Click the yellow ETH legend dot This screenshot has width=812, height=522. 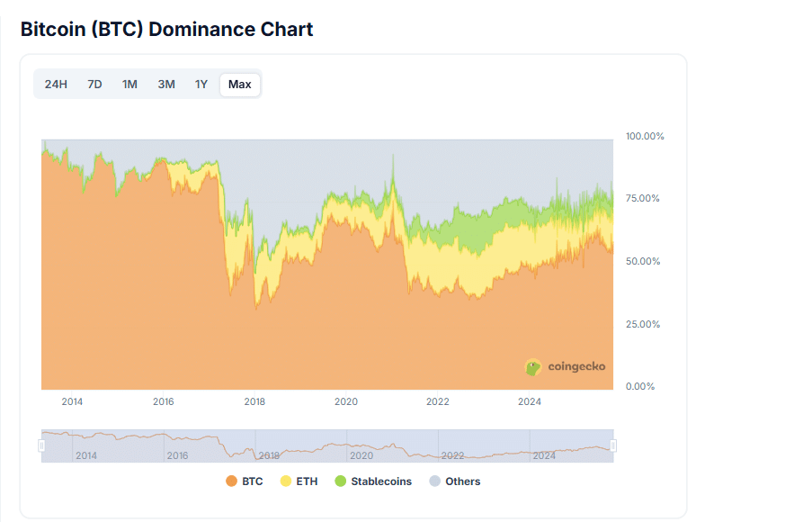pyautogui.click(x=286, y=481)
